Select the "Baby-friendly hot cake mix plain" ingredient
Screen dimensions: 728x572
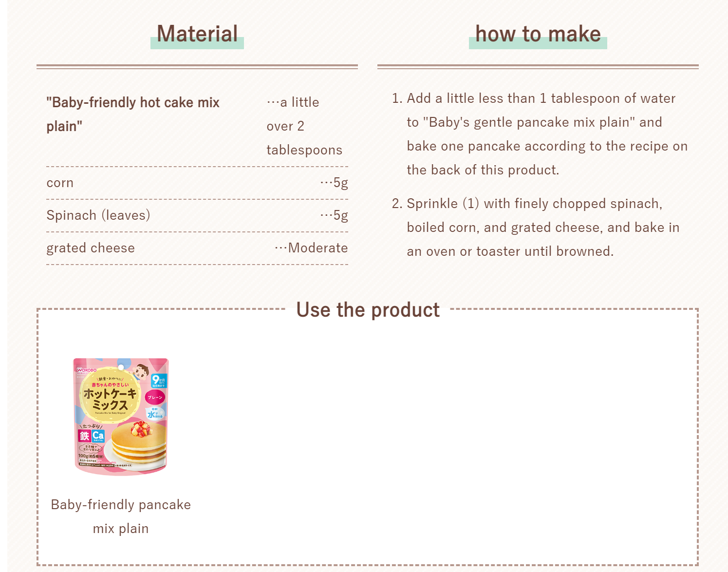[x=132, y=114]
